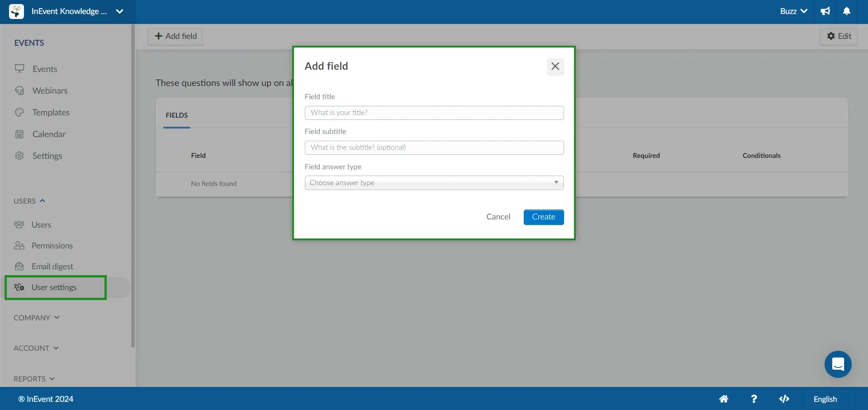Click the home icon in footer
The width and height of the screenshot is (868, 410).
coord(724,399)
